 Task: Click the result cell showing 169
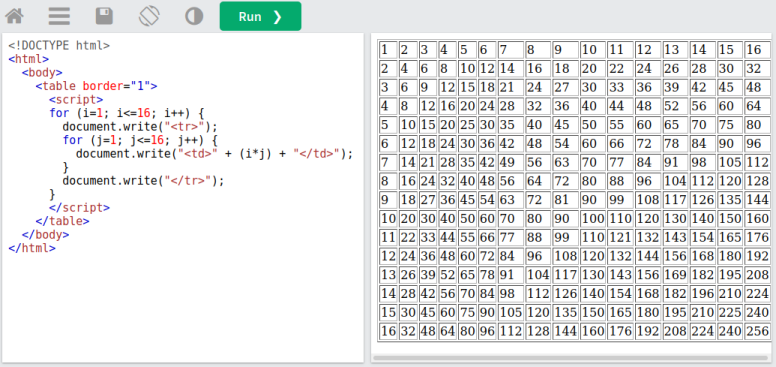tap(676, 275)
